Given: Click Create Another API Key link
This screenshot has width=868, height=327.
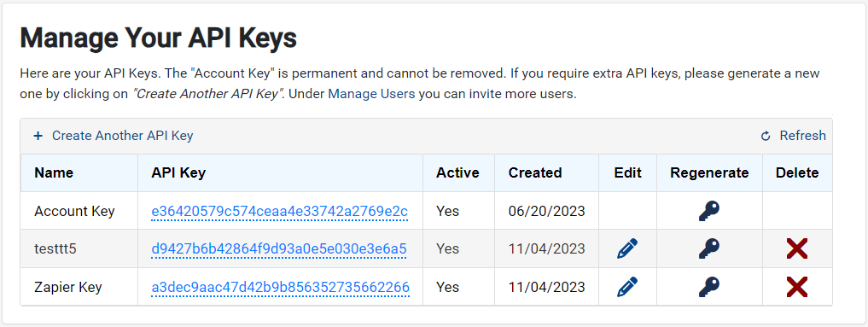Looking at the screenshot, I should tap(122, 136).
